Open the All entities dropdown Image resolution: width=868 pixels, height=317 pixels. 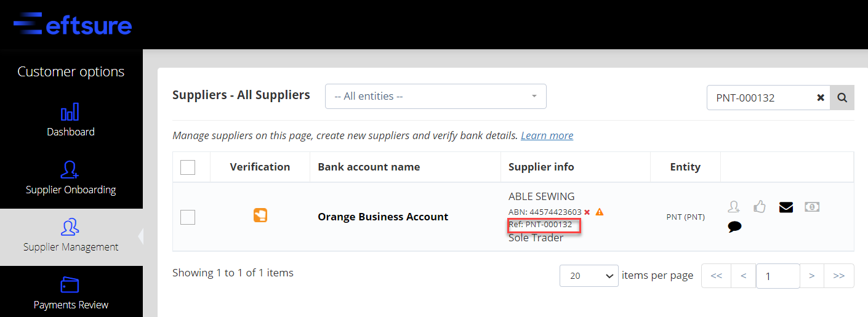[436, 96]
